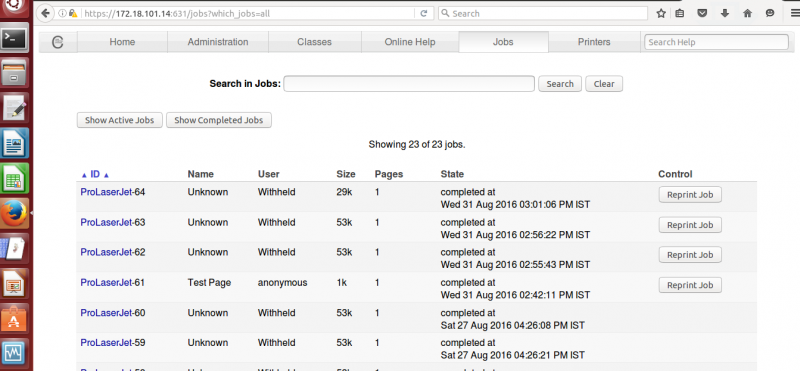This screenshot has height=371, width=800.
Task: Click the 'Test Page' job name
Action: tap(209, 282)
